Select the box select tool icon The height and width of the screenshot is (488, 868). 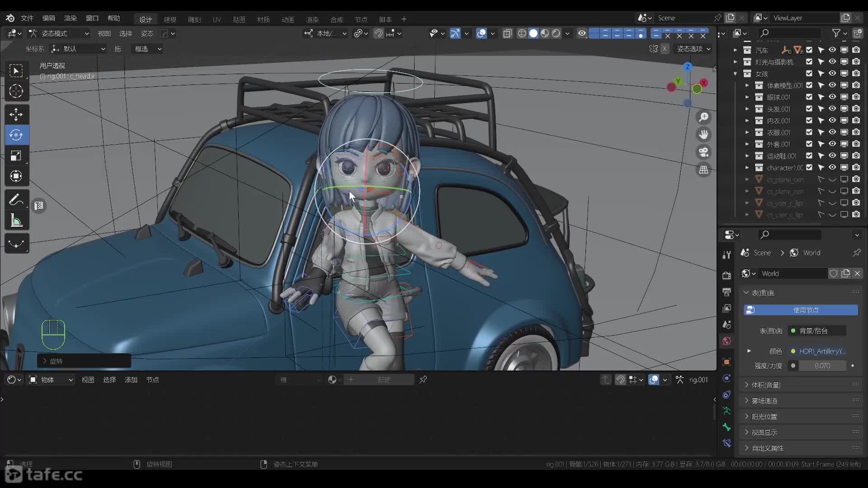pyautogui.click(x=16, y=71)
